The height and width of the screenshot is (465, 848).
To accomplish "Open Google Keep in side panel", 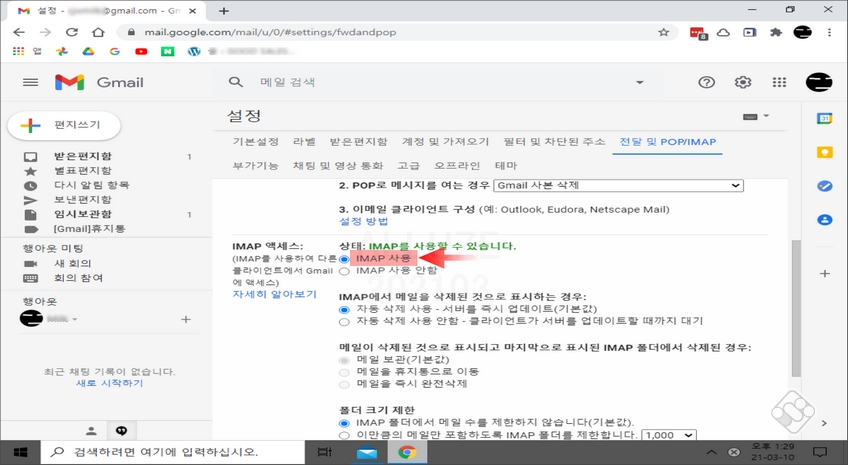I will (x=824, y=152).
